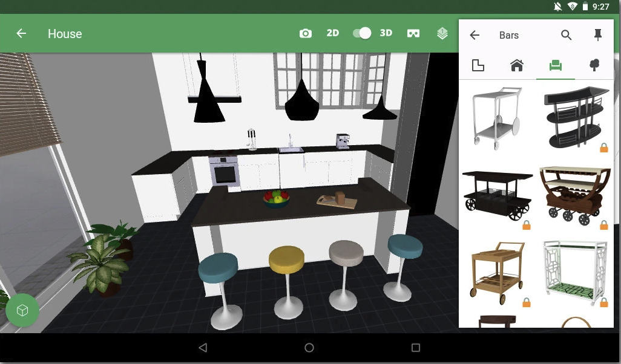The height and width of the screenshot is (364, 621).
Task: Take a snapshot with the camera icon
Action: click(305, 34)
